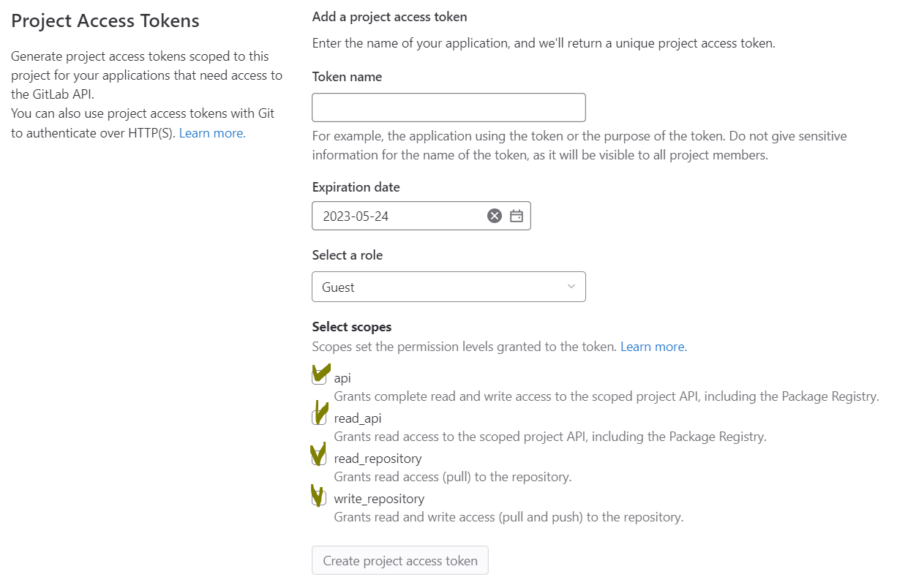Select the 2023-05-24 expiration date field
897x588 pixels.
point(421,216)
